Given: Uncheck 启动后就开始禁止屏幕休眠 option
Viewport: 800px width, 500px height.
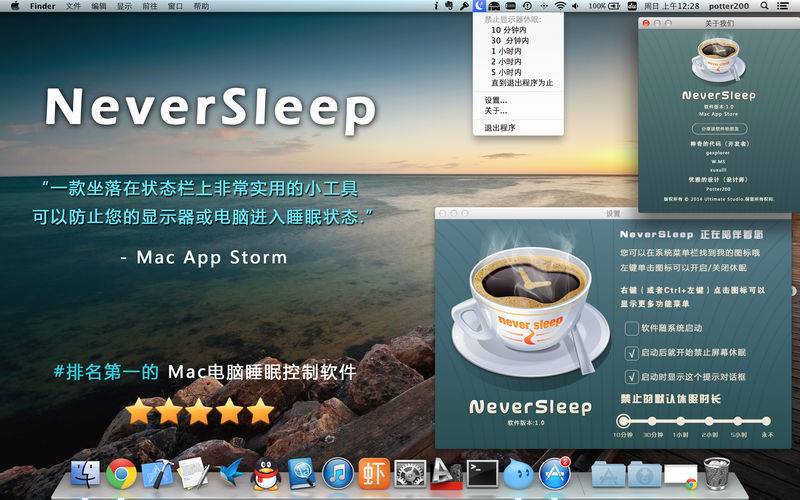Looking at the screenshot, I should 632,353.
